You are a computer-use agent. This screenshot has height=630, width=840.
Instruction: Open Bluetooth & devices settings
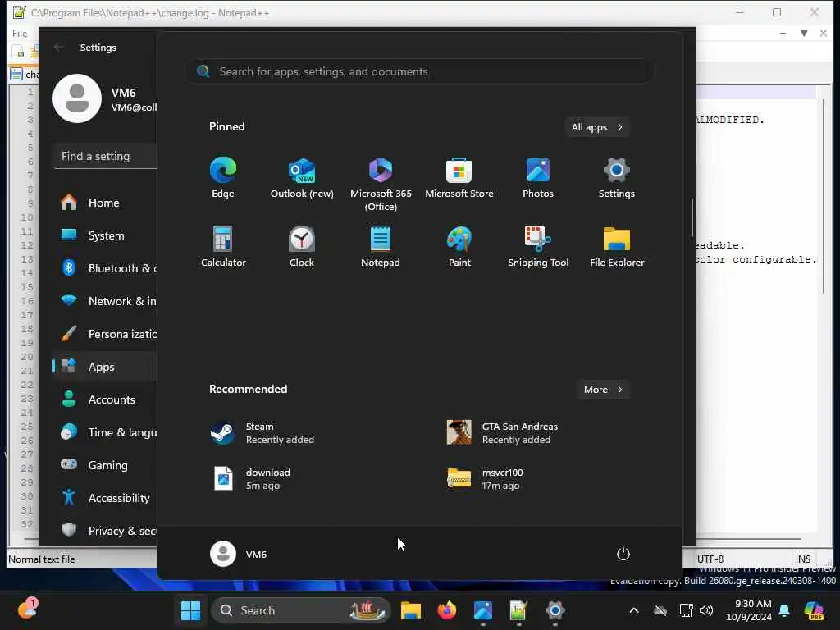(105, 268)
